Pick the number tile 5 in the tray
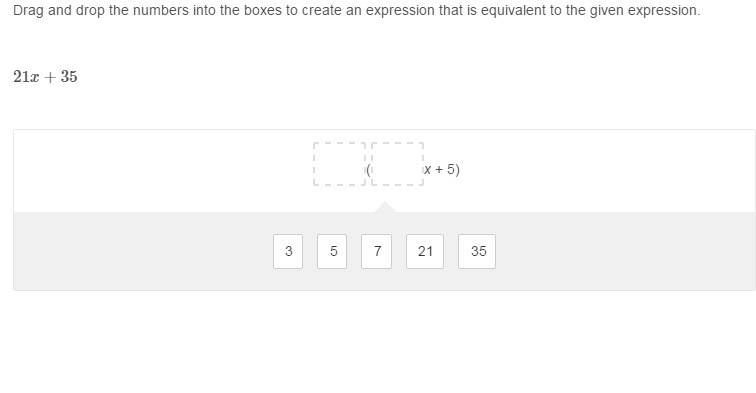The height and width of the screenshot is (393, 756). [x=332, y=251]
